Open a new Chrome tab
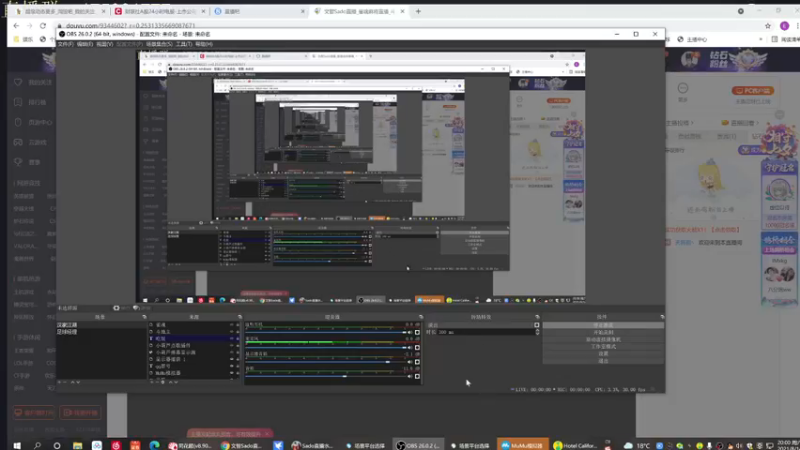800x450 pixels. pos(418,11)
